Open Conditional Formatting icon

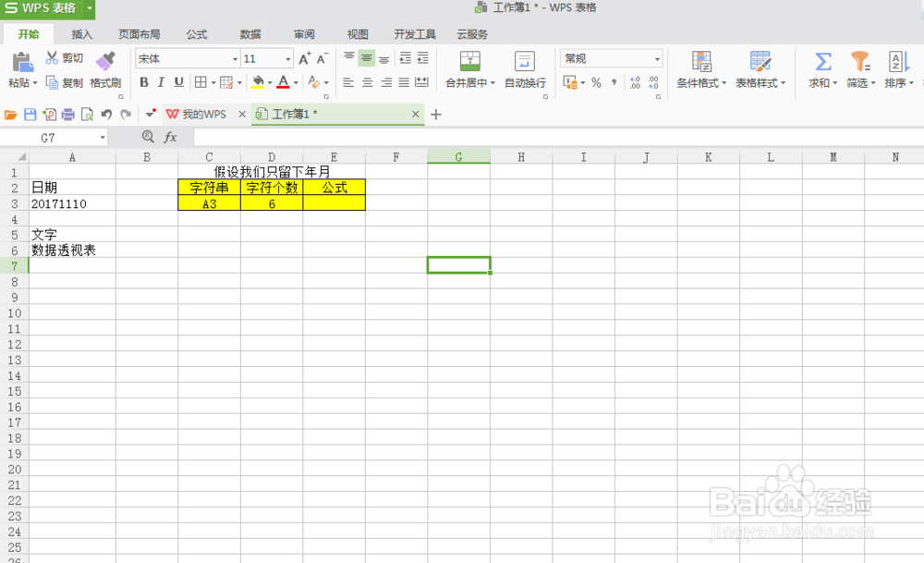coord(701,61)
